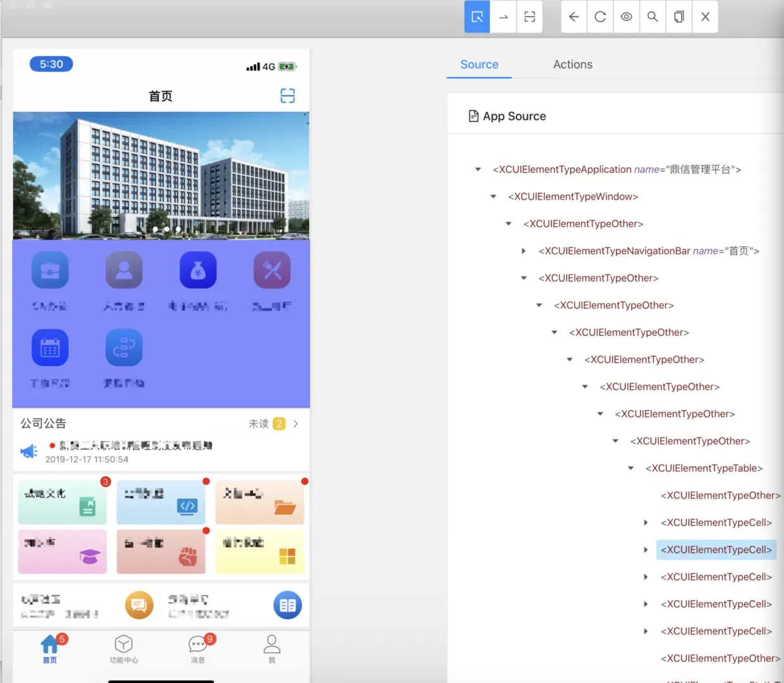Open the blue card with code icon
This screenshot has width=784, height=683.
(x=161, y=502)
